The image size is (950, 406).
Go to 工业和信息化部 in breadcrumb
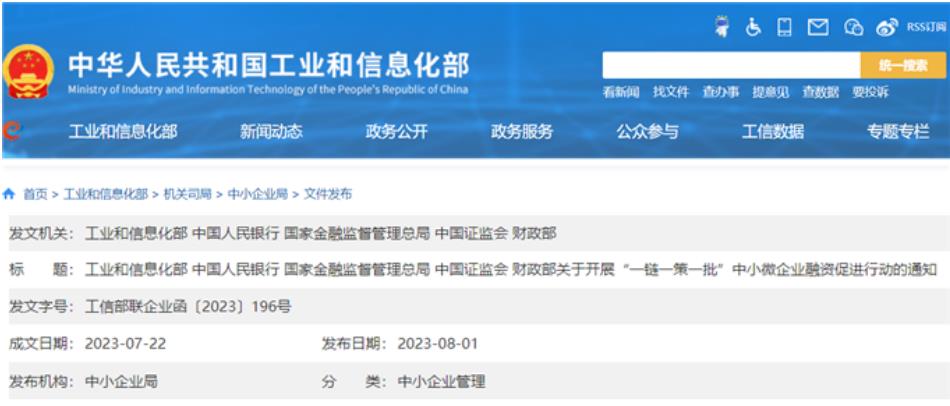click(105, 195)
